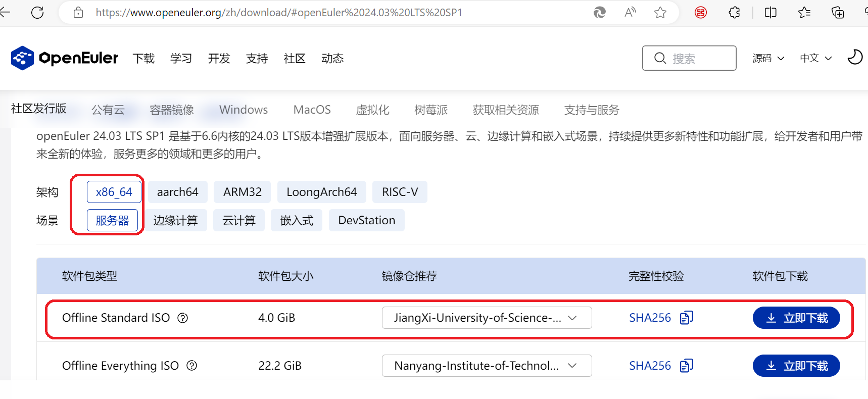The image size is (868, 399).
Task: Select the 公有云 tab
Action: tap(108, 110)
